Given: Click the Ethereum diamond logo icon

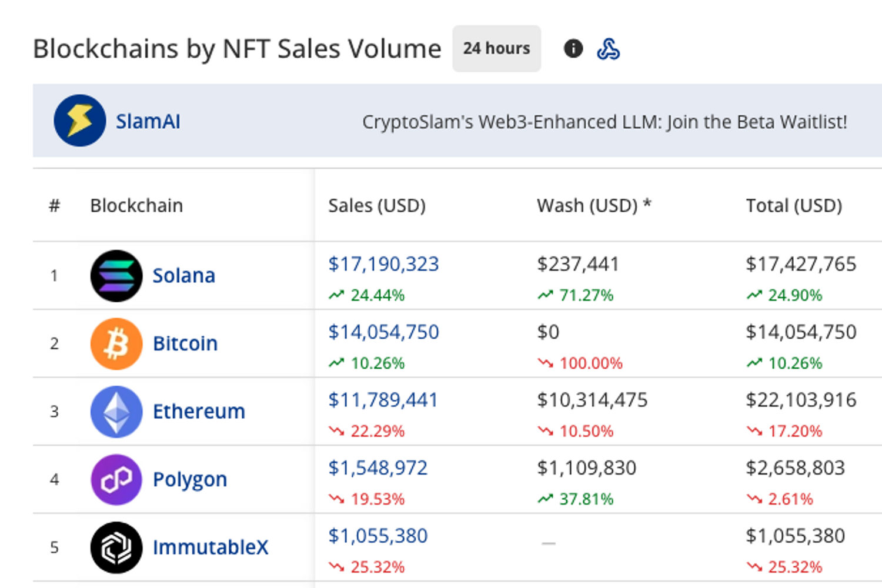Looking at the screenshot, I should pos(116,412).
